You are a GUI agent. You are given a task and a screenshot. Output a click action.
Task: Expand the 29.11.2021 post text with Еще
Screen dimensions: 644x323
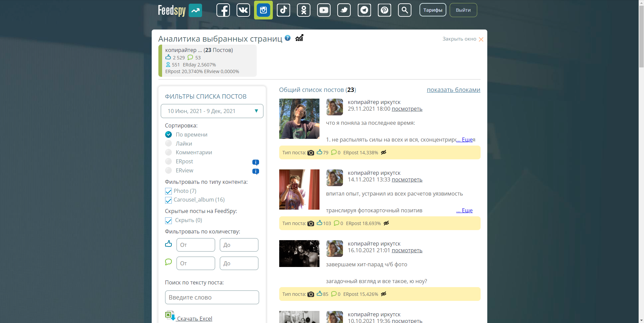(x=464, y=140)
